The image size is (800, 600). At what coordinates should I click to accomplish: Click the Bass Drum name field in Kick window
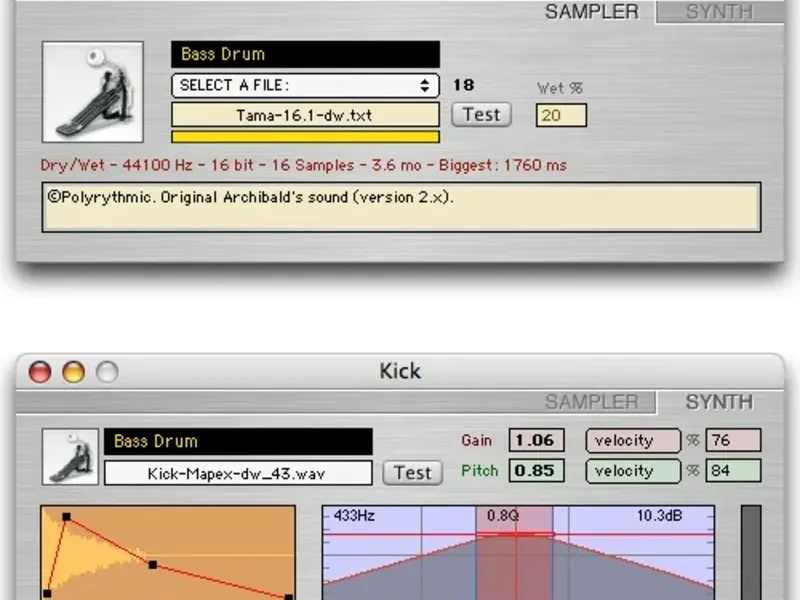coord(238,441)
